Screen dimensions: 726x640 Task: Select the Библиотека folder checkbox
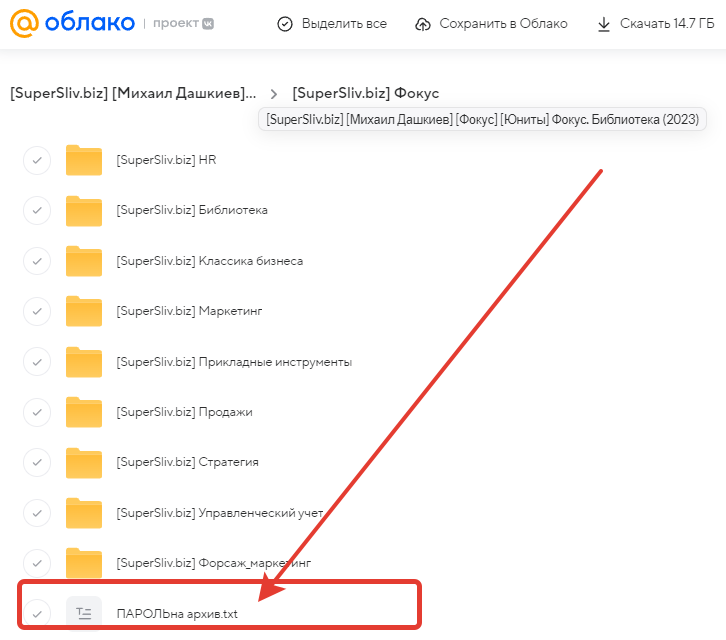point(37,210)
